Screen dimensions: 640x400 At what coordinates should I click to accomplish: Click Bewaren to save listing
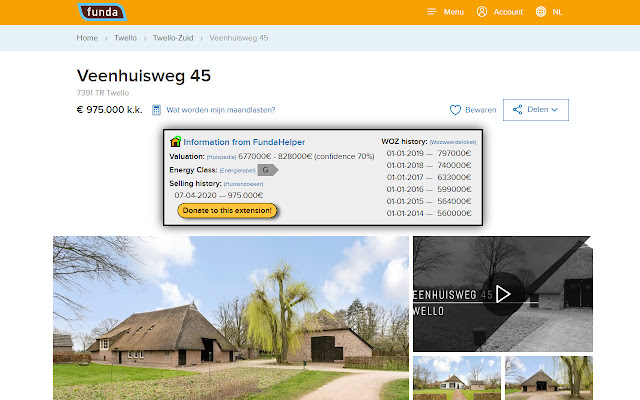tap(480, 110)
